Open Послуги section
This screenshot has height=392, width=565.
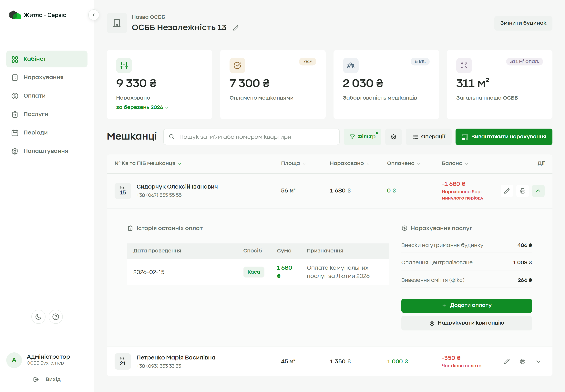(47, 114)
